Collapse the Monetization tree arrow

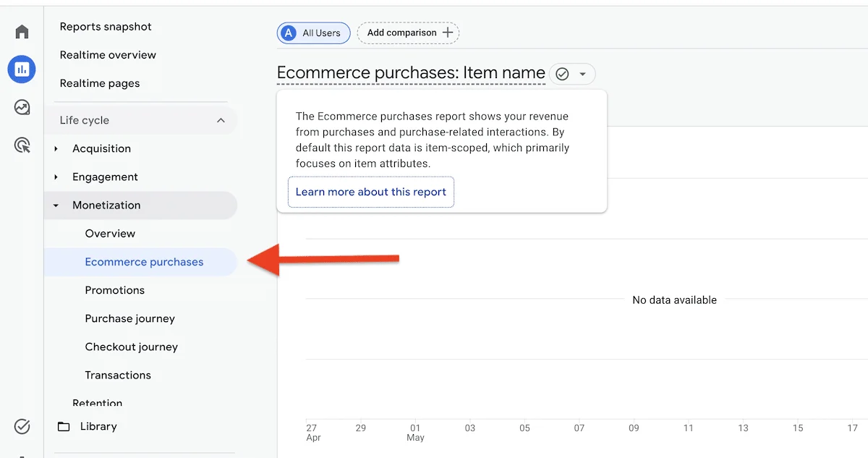pos(56,205)
